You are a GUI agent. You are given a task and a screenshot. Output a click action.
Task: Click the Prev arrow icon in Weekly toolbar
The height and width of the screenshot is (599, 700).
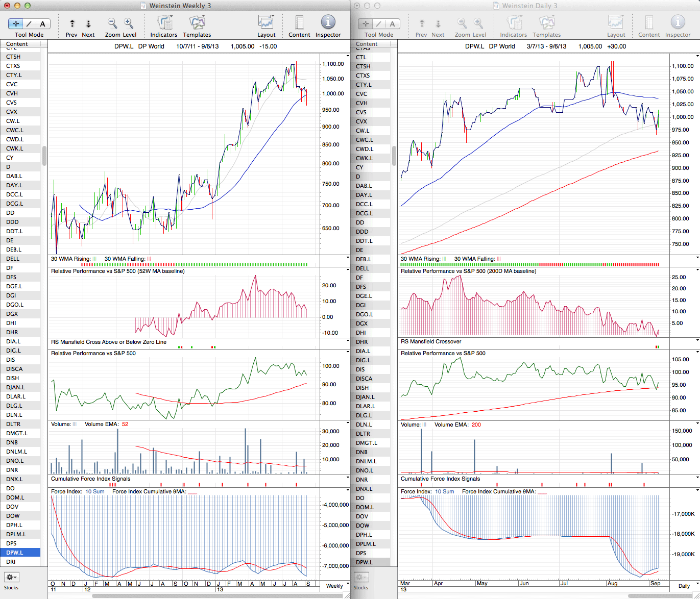pyautogui.click(x=72, y=23)
